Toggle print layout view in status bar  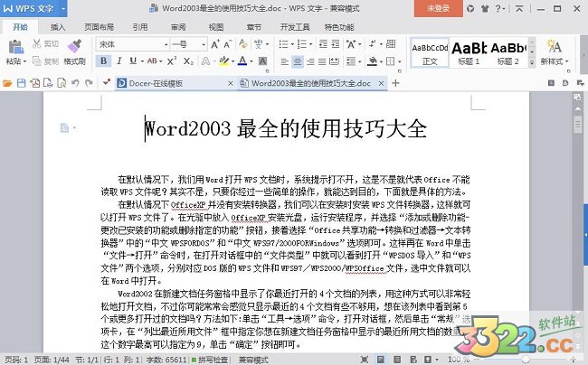pos(381,360)
